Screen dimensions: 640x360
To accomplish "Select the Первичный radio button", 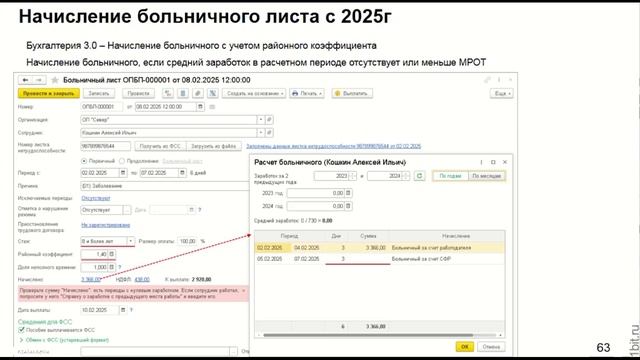I will (x=84, y=161).
